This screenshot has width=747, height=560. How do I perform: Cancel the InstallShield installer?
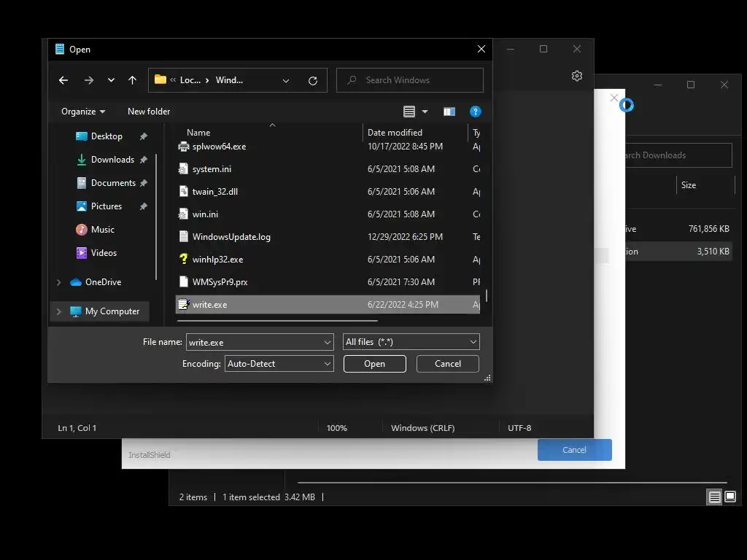(x=575, y=450)
